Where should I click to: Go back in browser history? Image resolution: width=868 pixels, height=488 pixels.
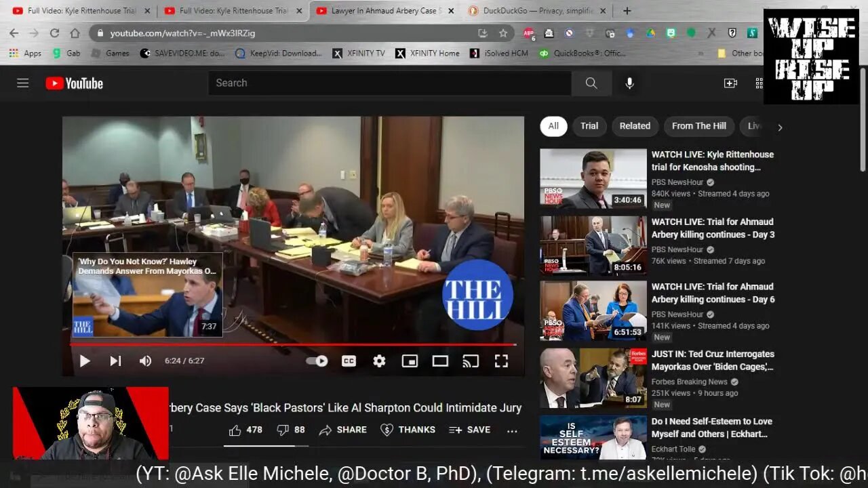14,33
